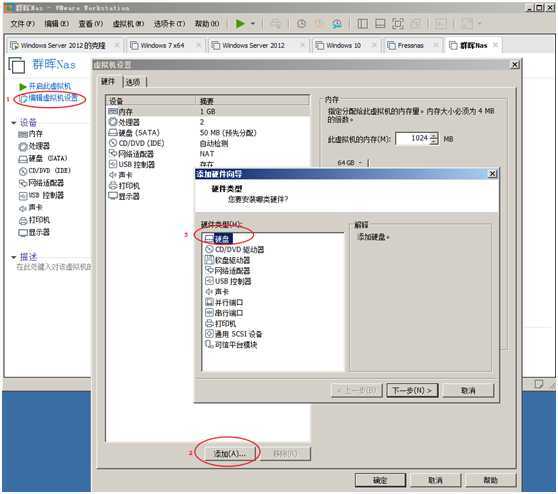Click the memory spinner up arrow
The image size is (558, 494).
pyautogui.click(x=434, y=136)
